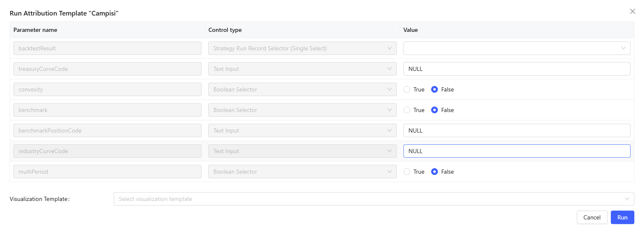Select False for convexity

point(435,89)
